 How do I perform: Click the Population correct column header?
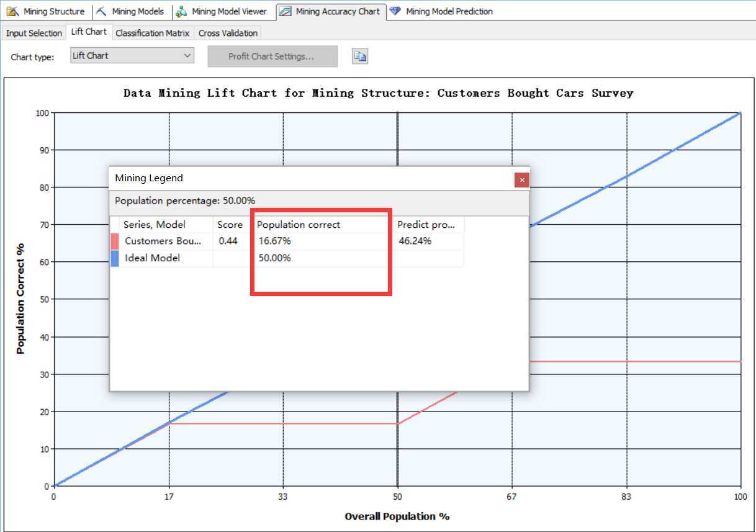(x=323, y=225)
